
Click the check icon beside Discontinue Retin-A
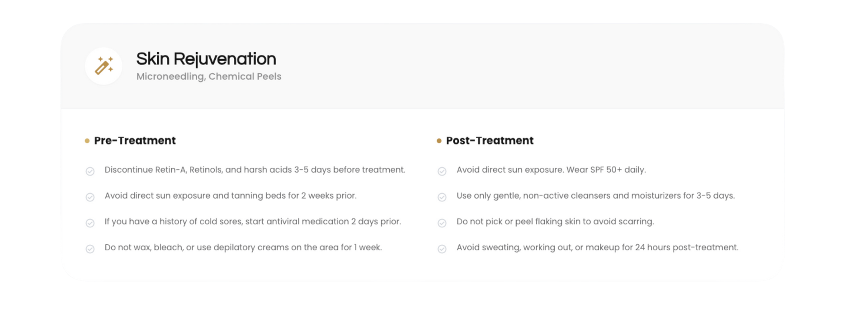tap(90, 171)
